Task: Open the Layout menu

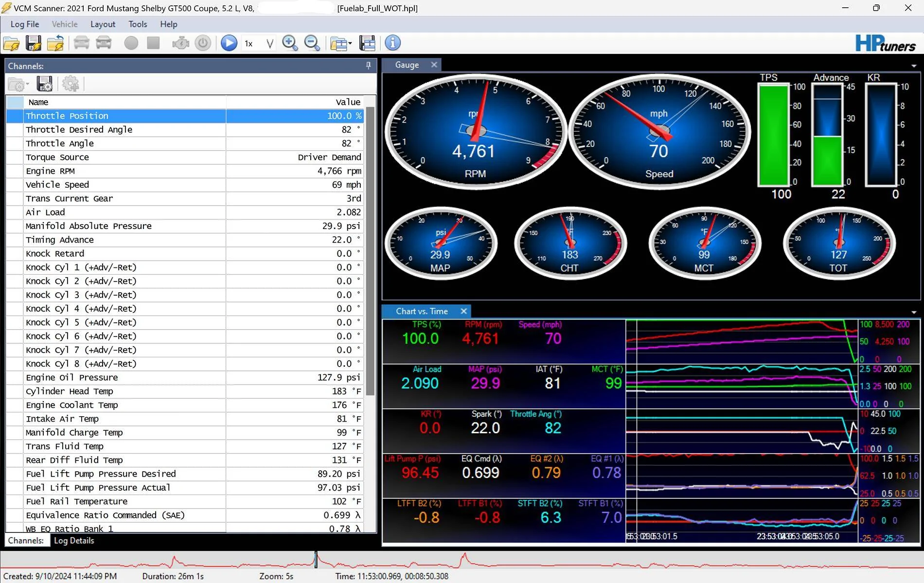Action: point(103,24)
